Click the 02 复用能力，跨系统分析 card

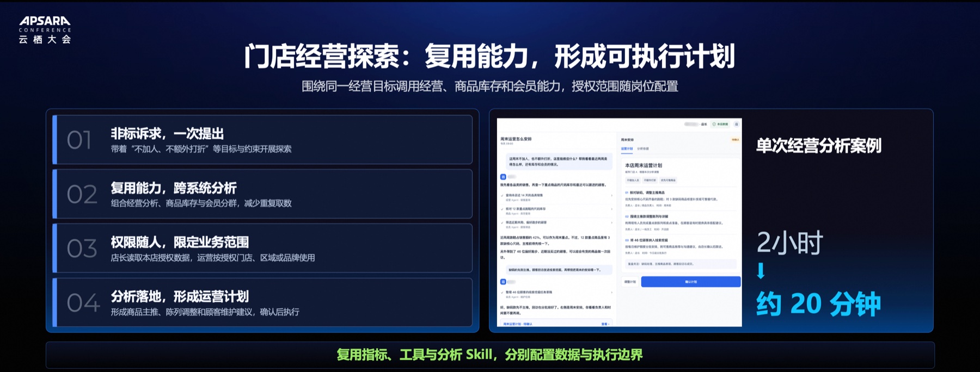click(x=262, y=194)
